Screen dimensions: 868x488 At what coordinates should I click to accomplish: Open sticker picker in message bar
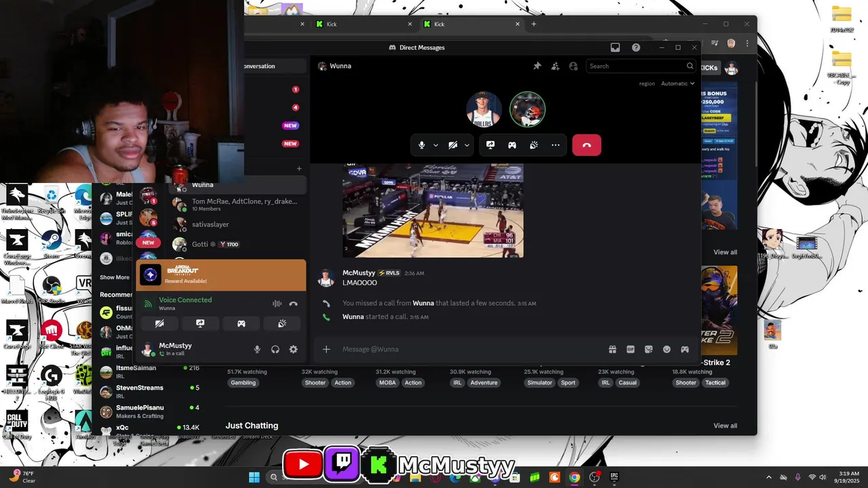(649, 349)
